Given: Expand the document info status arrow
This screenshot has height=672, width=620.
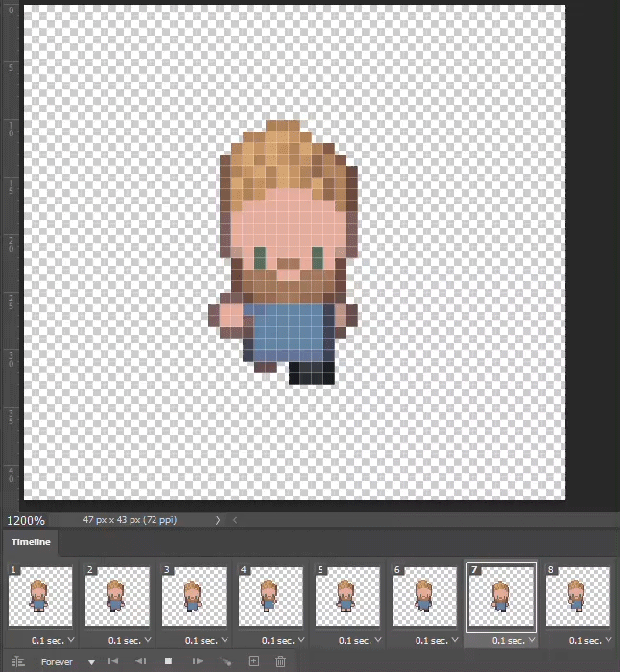Looking at the screenshot, I should pos(218,520).
